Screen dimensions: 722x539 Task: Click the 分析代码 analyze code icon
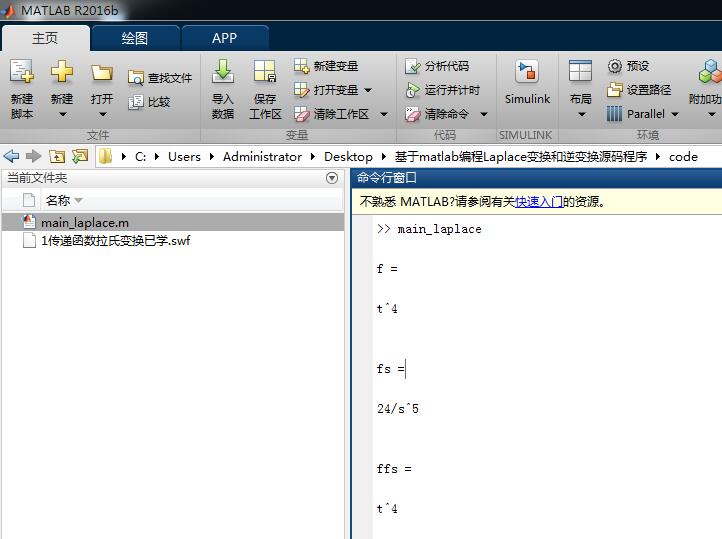413,66
